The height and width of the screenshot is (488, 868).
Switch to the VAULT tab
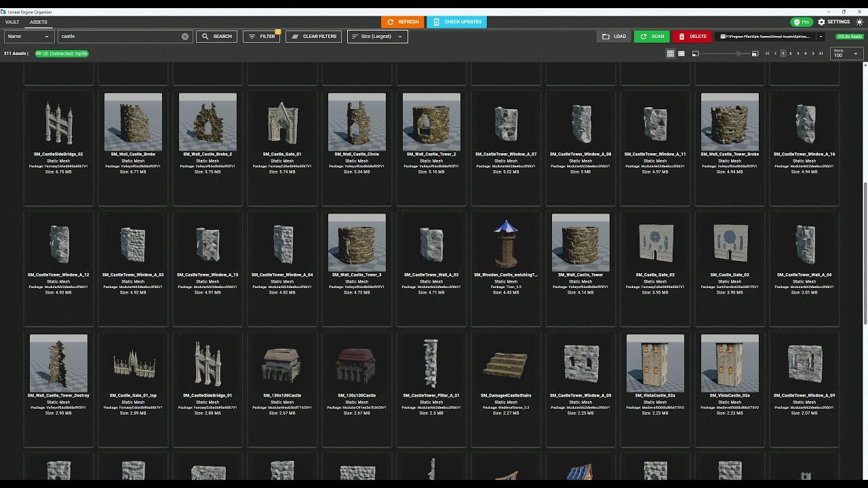(x=12, y=22)
